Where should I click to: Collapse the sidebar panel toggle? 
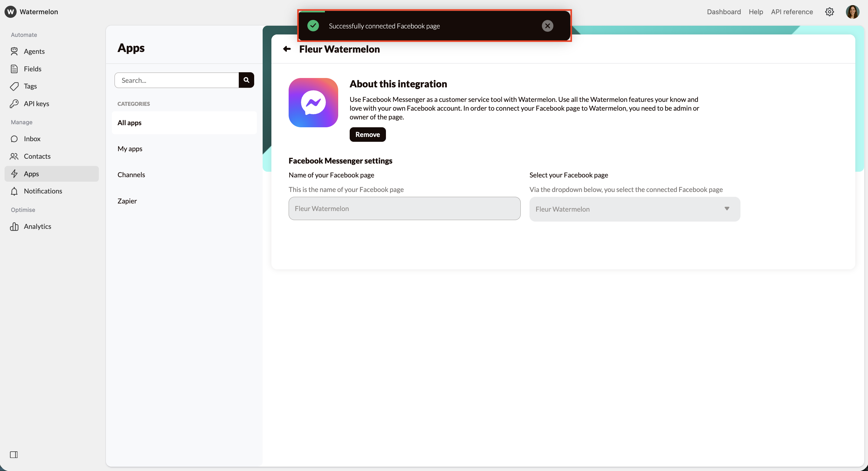coord(14,454)
